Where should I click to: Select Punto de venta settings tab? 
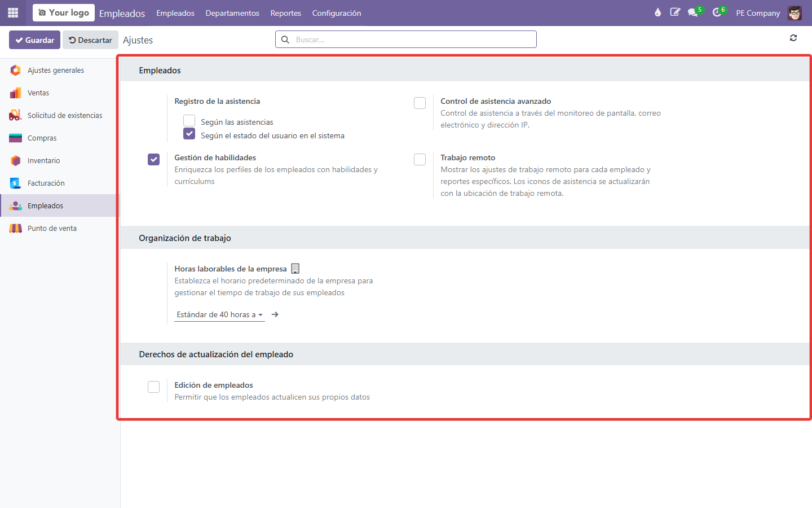60,228
